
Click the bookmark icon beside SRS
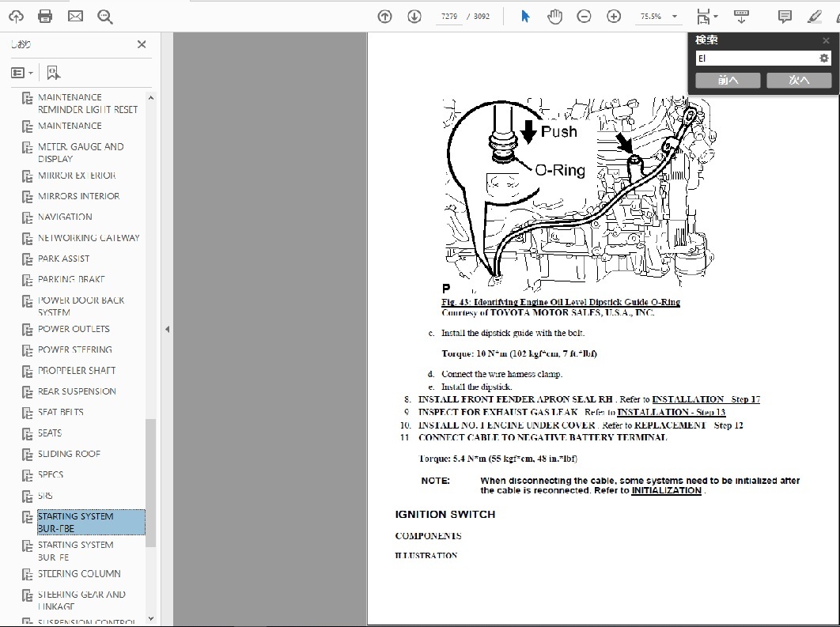click(x=28, y=497)
